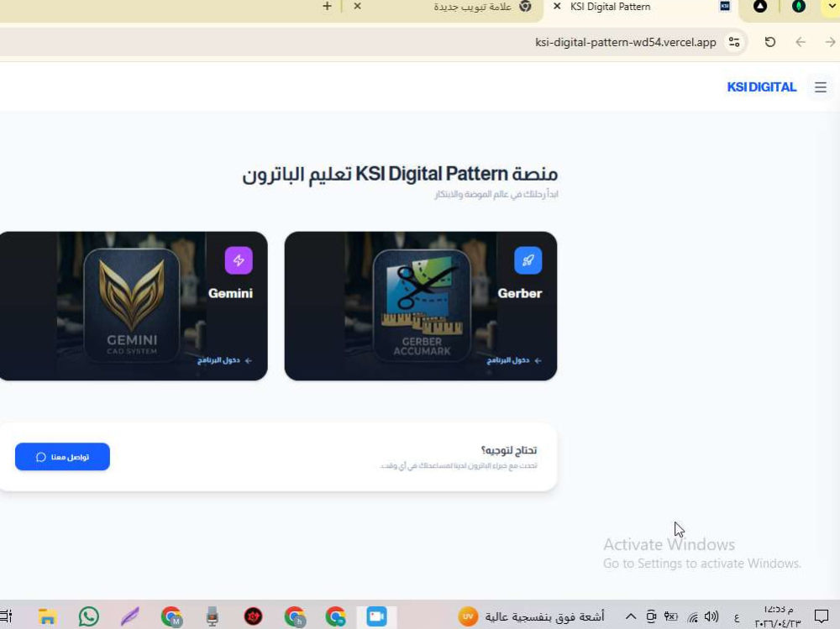The image size is (840, 629).
Task: Click subtitle 'ابدأ رحلتك في عالم الموضة والابتكار'
Action: tap(496, 194)
